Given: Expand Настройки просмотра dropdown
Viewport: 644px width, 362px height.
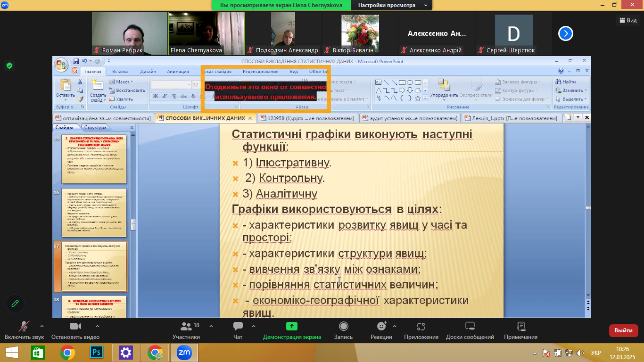Looking at the screenshot, I should pos(393,6).
